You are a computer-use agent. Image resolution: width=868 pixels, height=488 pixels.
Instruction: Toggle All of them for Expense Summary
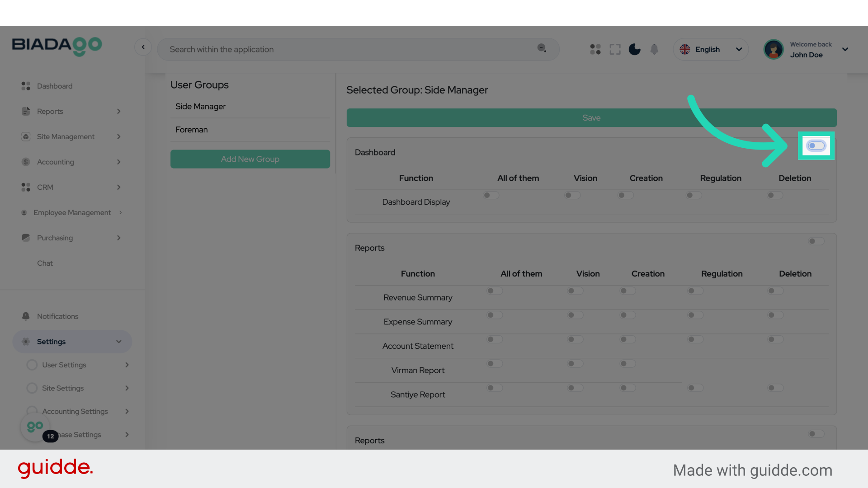(x=495, y=315)
